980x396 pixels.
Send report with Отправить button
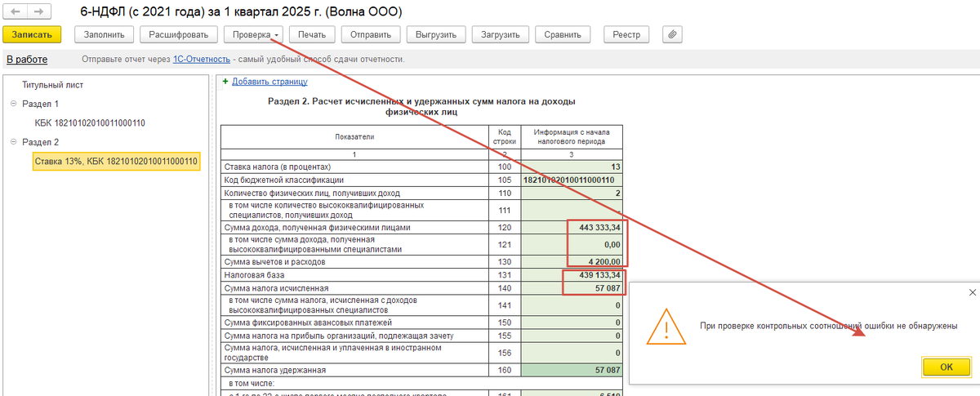tap(371, 34)
